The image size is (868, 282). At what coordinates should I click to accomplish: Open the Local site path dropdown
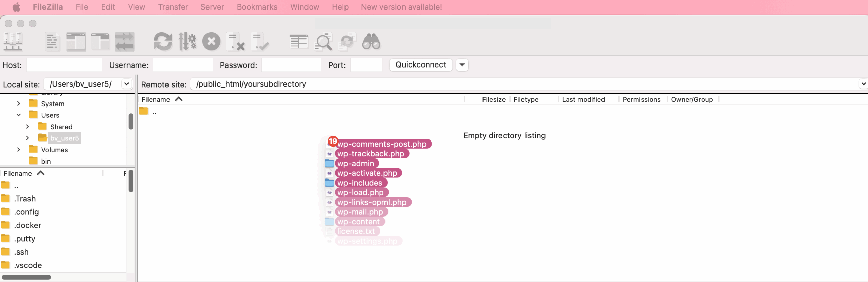(126, 84)
